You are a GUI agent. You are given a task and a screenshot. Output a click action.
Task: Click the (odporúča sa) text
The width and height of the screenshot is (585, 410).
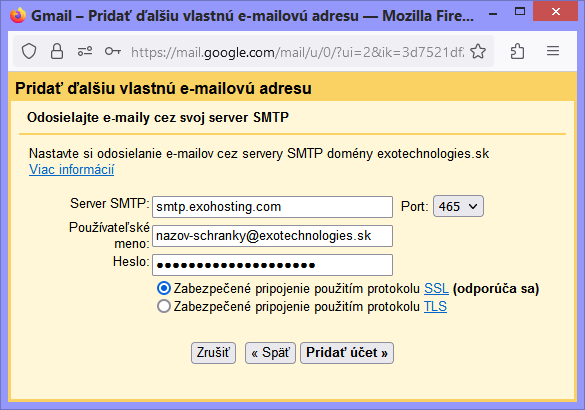[x=496, y=289]
